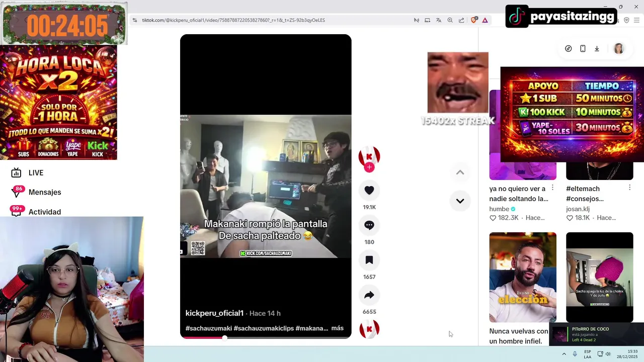This screenshot has height=362, width=644.
Task: Open the 'Es una elección' video thumbnail
Action: point(523,277)
